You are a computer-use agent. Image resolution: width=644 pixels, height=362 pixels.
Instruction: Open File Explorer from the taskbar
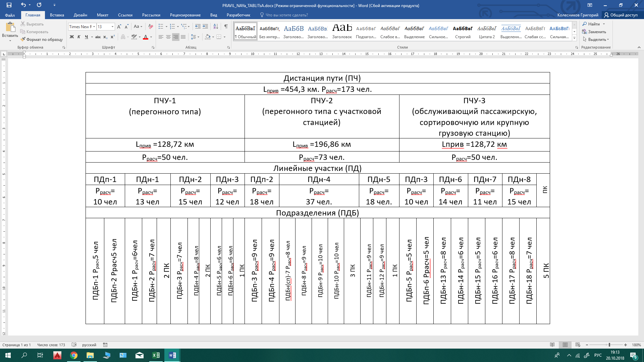(90, 355)
